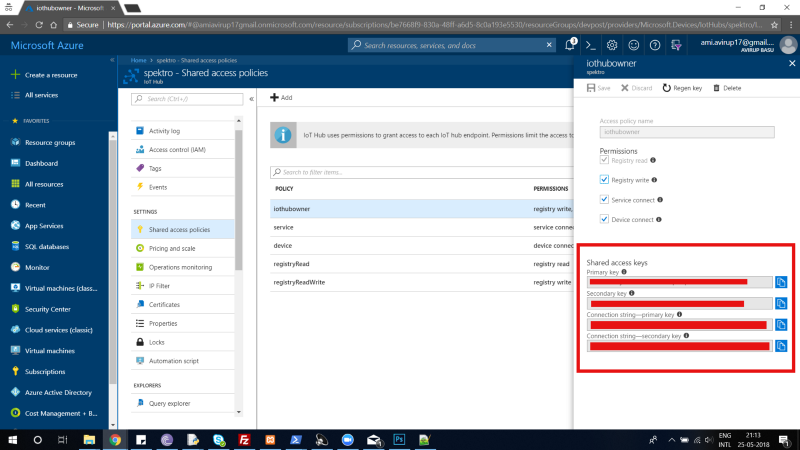Collapse the left Azure sidebar
This screenshot has width=800, height=450.
[x=112, y=60]
